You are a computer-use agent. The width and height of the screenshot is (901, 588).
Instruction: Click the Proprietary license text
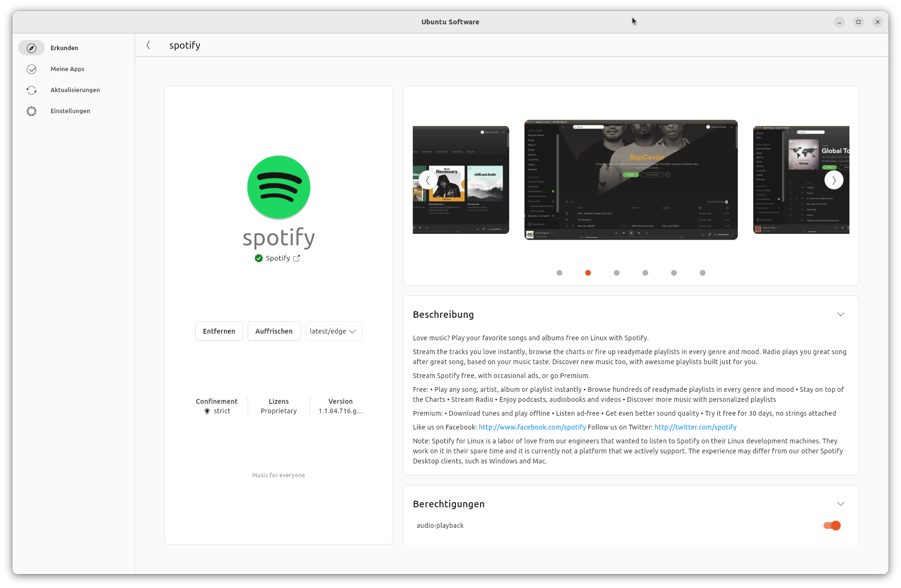coord(279,411)
